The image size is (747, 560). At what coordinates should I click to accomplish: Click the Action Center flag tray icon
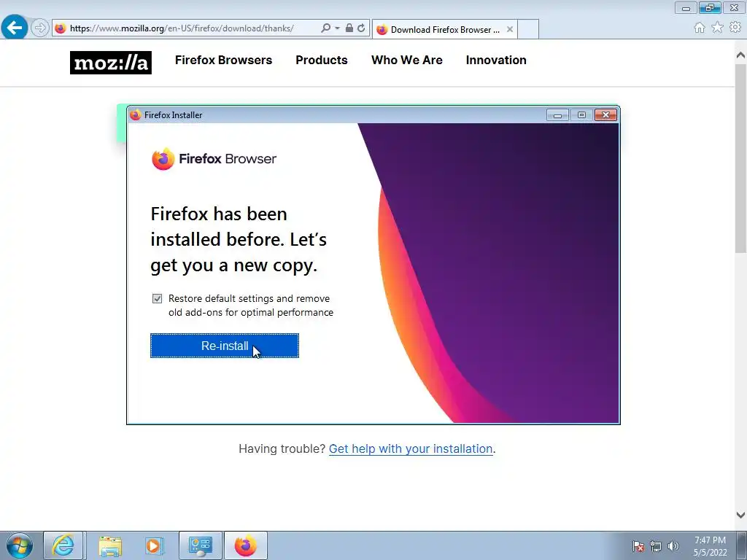coord(638,545)
